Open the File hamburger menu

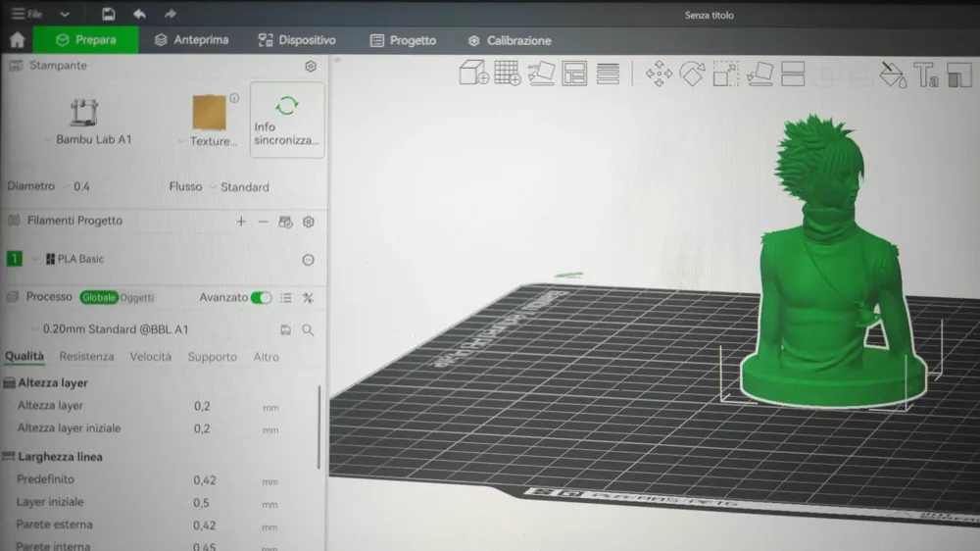tap(26, 13)
